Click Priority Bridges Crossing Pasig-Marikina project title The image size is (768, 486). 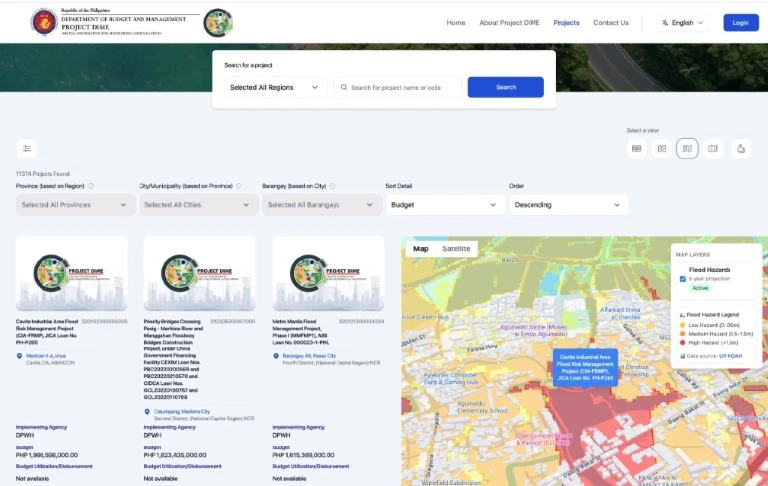pos(171,359)
